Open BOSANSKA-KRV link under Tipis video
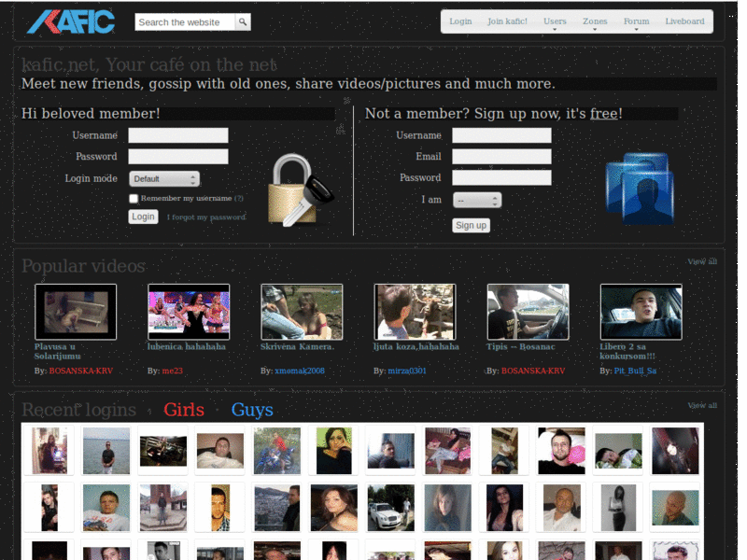The image size is (747, 560). pyautogui.click(x=533, y=371)
